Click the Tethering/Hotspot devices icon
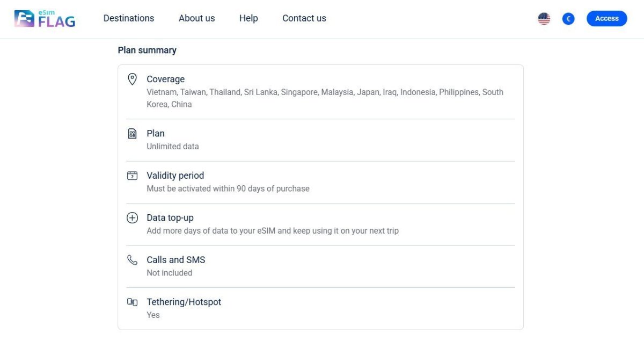The width and height of the screenshot is (644, 363). [x=132, y=302]
